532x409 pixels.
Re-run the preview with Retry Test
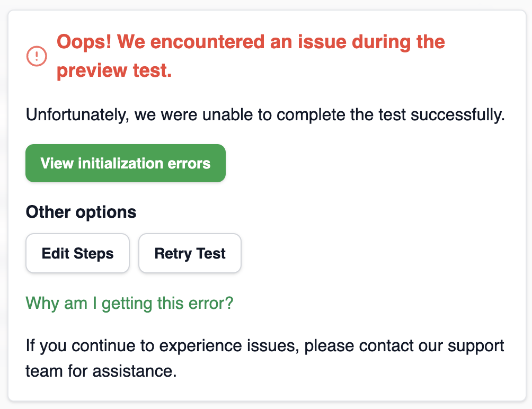point(190,253)
